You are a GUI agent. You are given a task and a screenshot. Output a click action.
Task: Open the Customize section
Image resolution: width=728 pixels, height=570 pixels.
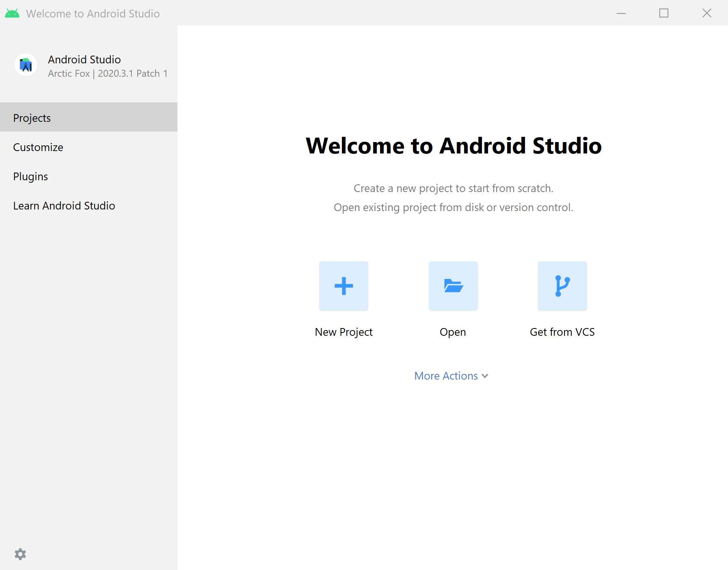(38, 147)
